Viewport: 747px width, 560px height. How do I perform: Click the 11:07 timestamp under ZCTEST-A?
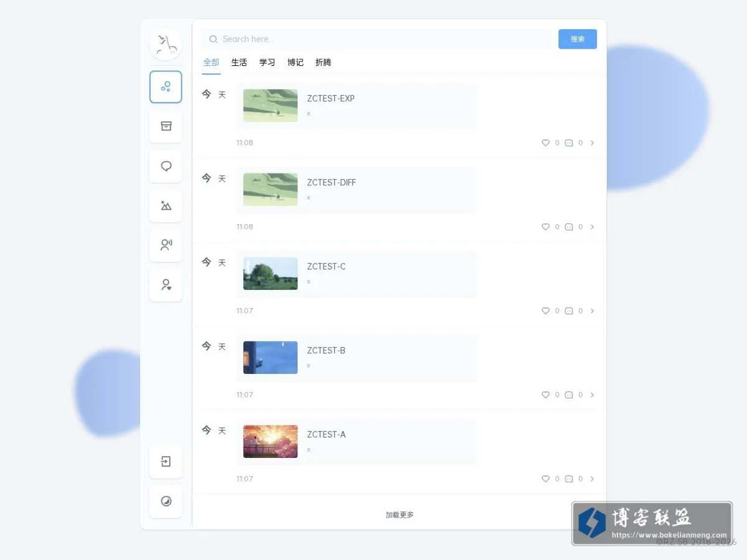coord(245,479)
